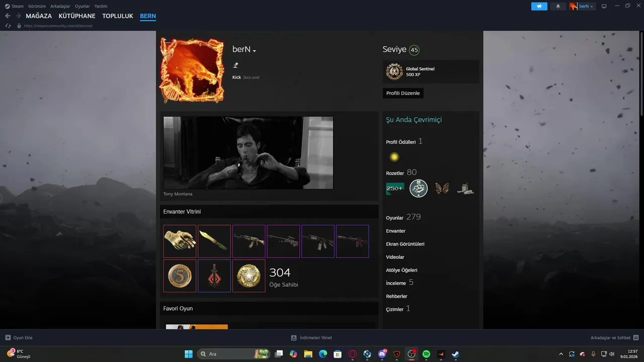
Task: Open the Atölye Öğeleri link
Action: click(401, 270)
